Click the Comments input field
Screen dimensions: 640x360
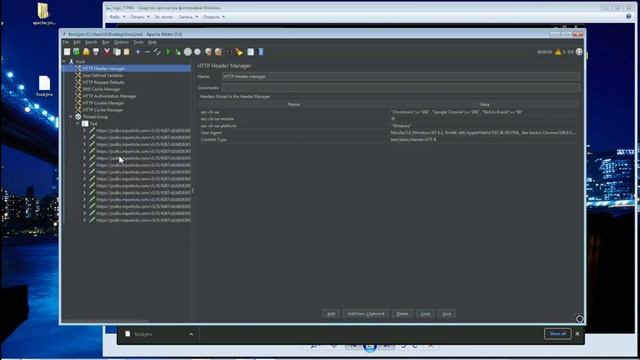point(400,88)
